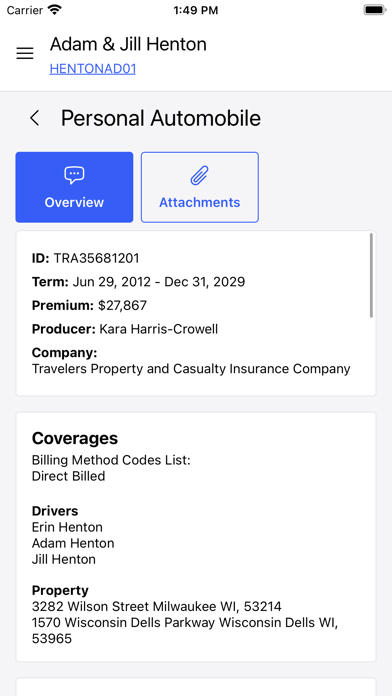Tap the speech bubble Overview icon
392x696 pixels.
[x=74, y=175]
